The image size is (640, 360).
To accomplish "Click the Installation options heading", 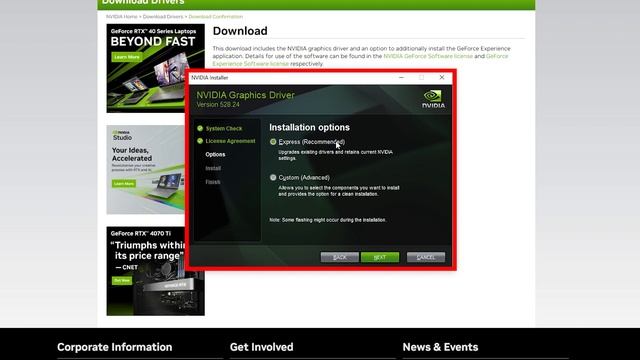I will coord(309,127).
